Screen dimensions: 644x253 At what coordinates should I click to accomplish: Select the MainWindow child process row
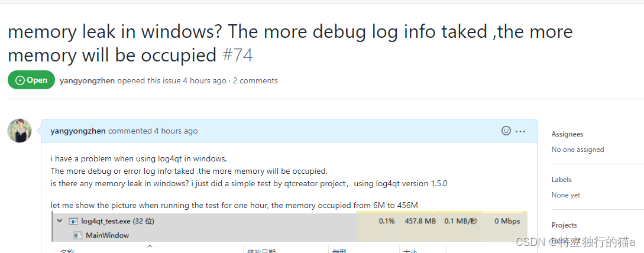(204, 235)
